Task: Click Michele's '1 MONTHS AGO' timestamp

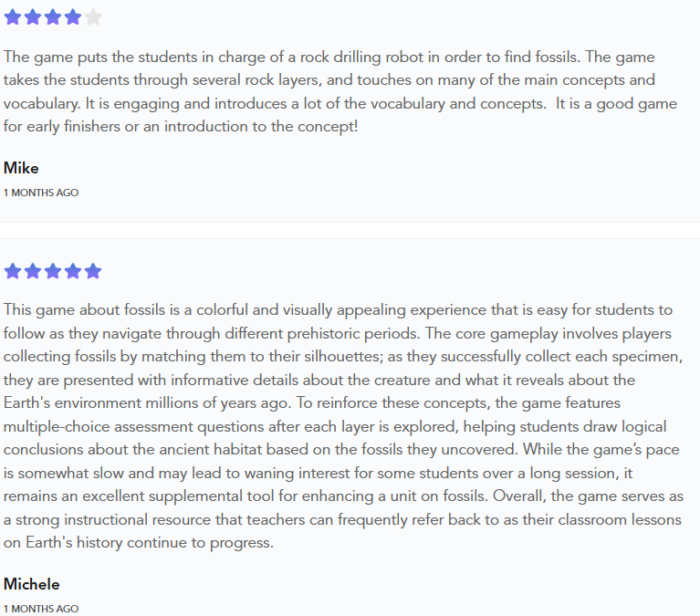Action: [x=41, y=609]
